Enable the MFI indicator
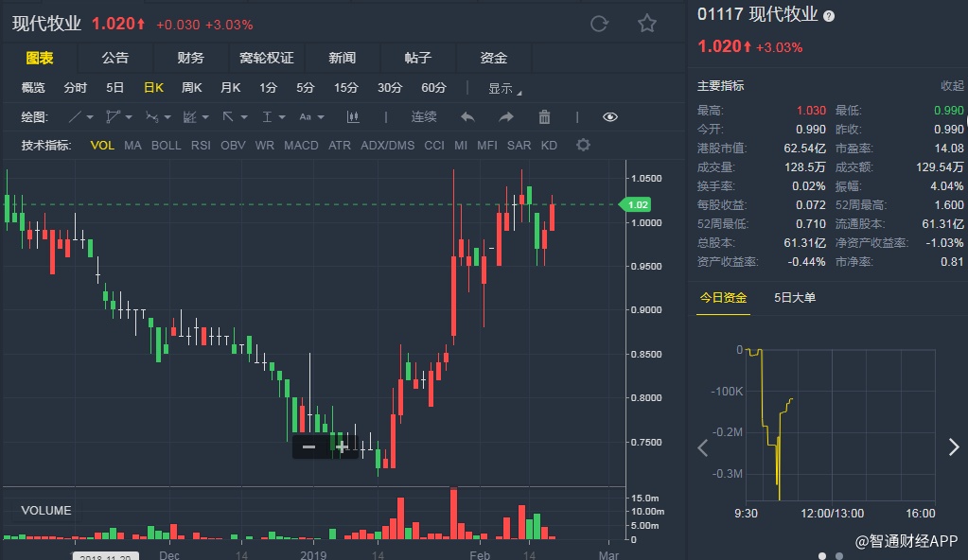Screen dimensions: 968x560 [487, 145]
